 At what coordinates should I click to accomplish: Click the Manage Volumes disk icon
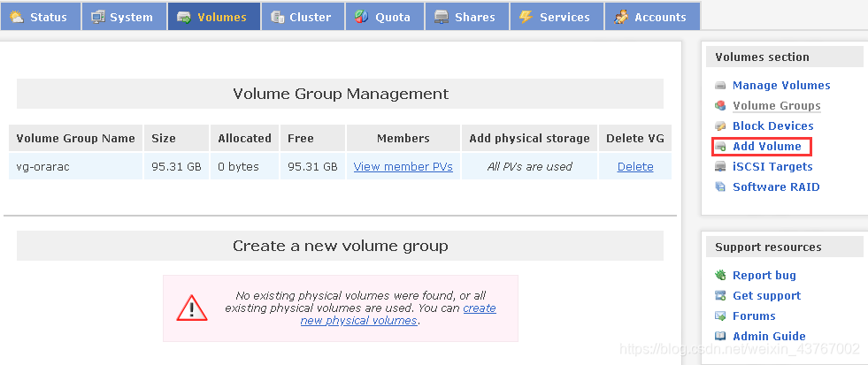[720, 86]
